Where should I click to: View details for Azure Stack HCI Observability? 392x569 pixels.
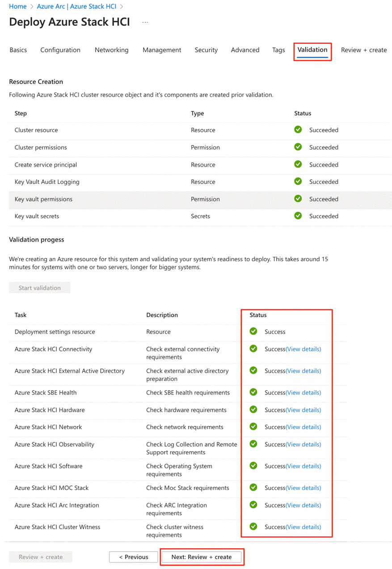point(303,444)
